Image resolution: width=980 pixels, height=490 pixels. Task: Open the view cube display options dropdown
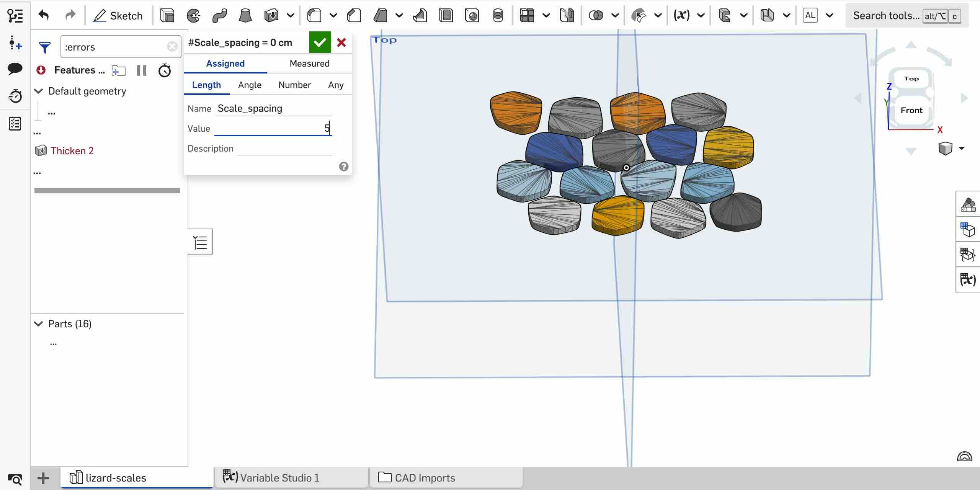point(962,149)
